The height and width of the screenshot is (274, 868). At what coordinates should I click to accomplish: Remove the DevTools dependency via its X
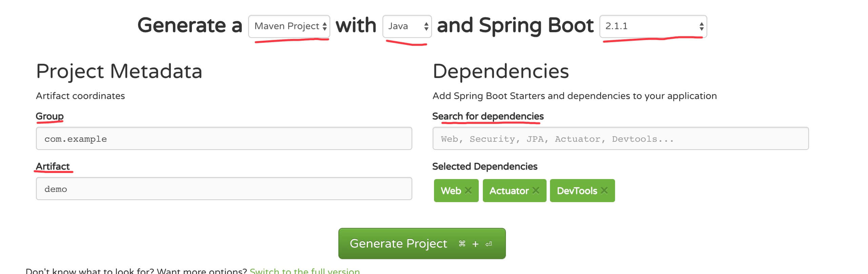coord(604,190)
